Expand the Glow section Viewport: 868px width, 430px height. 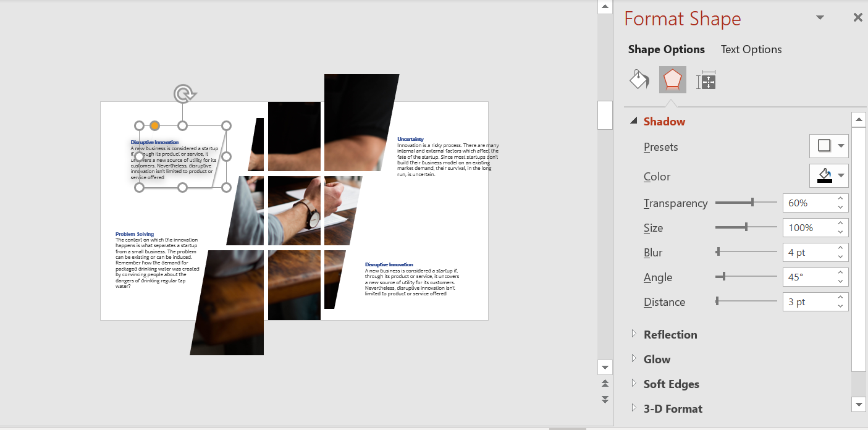tap(633, 358)
